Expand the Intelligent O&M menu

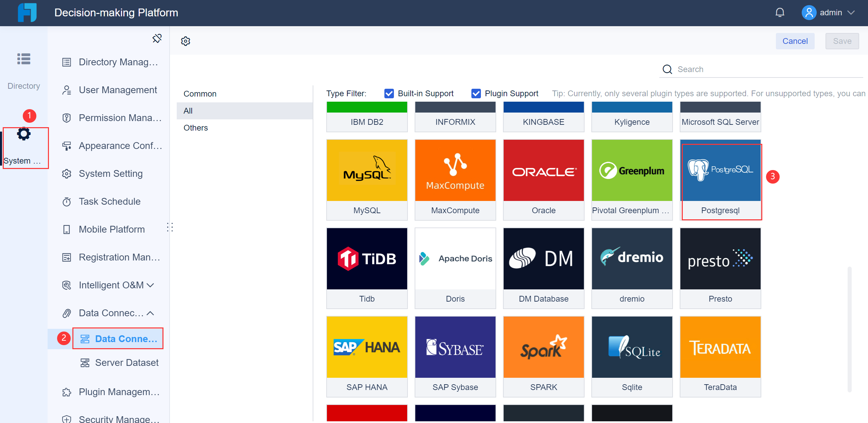pos(150,285)
